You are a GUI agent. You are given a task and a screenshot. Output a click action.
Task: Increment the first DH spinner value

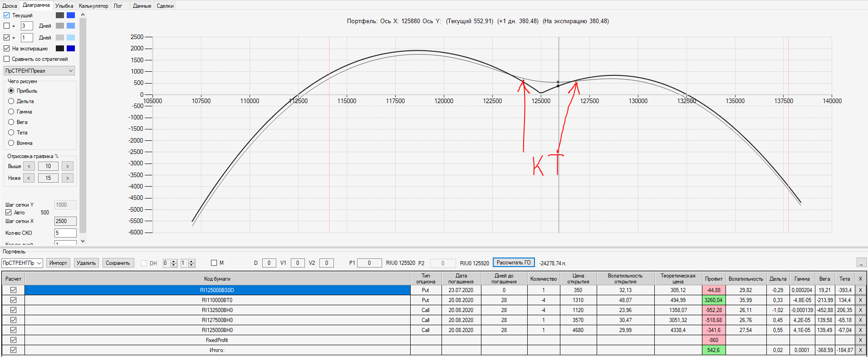coord(174,261)
